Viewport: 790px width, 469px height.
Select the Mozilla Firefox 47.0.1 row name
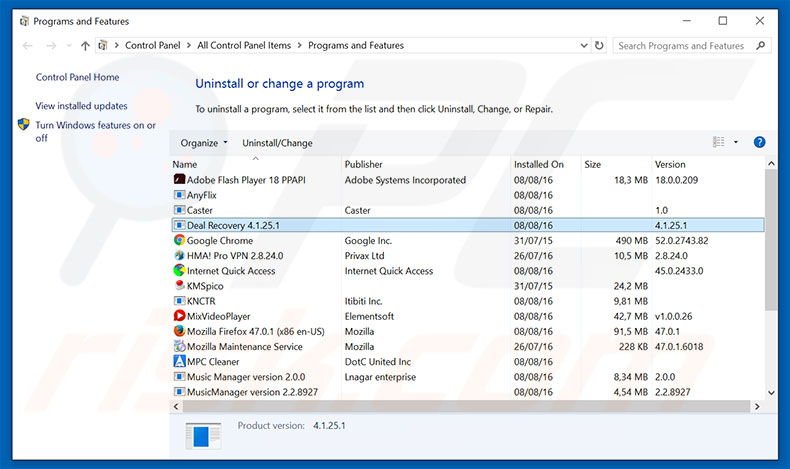point(255,331)
